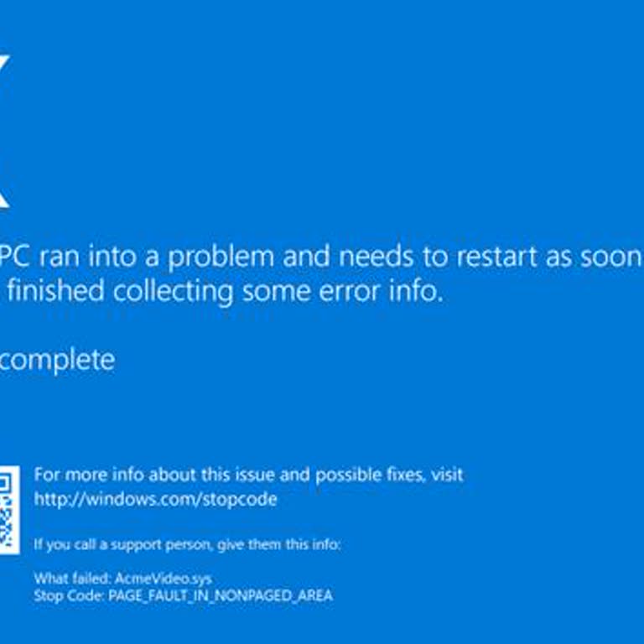The image size is (644, 644).
Task: Click the sad face's lower stroke
Action: point(4,198)
